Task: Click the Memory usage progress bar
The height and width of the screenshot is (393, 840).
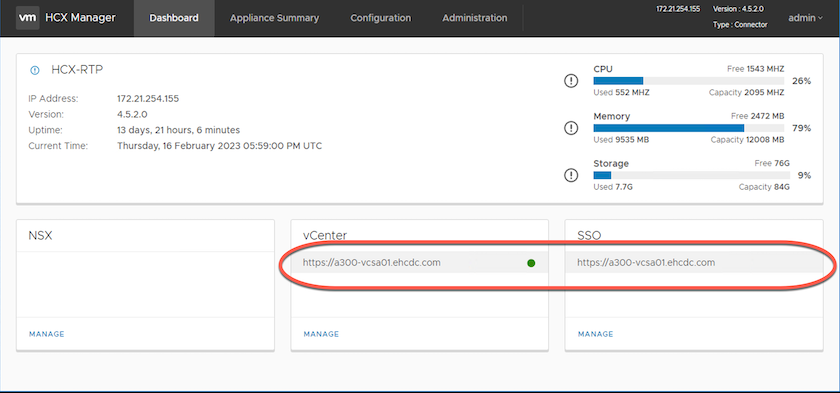Action: [x=689, y=128]
